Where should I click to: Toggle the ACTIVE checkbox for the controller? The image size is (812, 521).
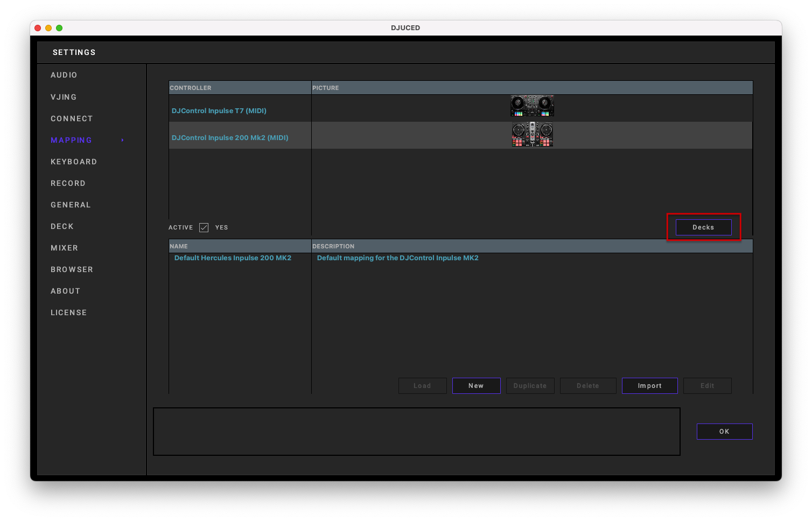click(204, 227)
